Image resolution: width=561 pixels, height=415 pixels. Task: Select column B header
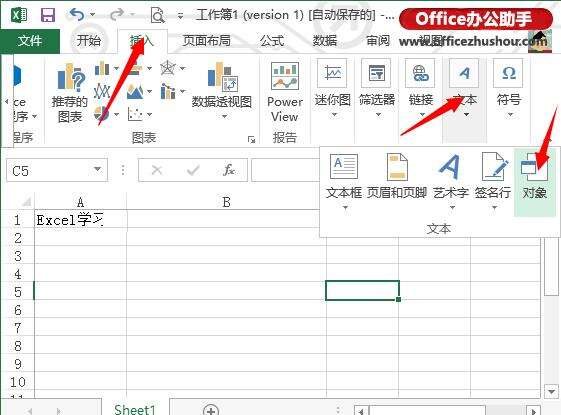(x=226, y=202)
